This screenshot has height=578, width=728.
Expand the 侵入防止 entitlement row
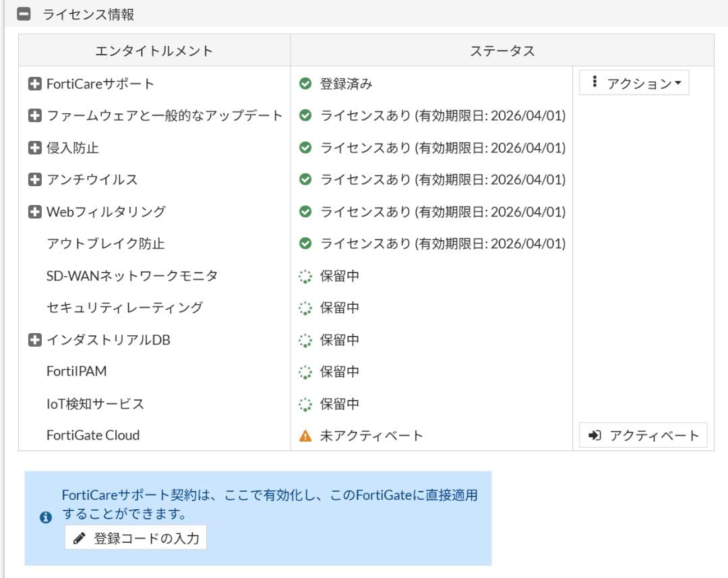[x=34, y=148]
